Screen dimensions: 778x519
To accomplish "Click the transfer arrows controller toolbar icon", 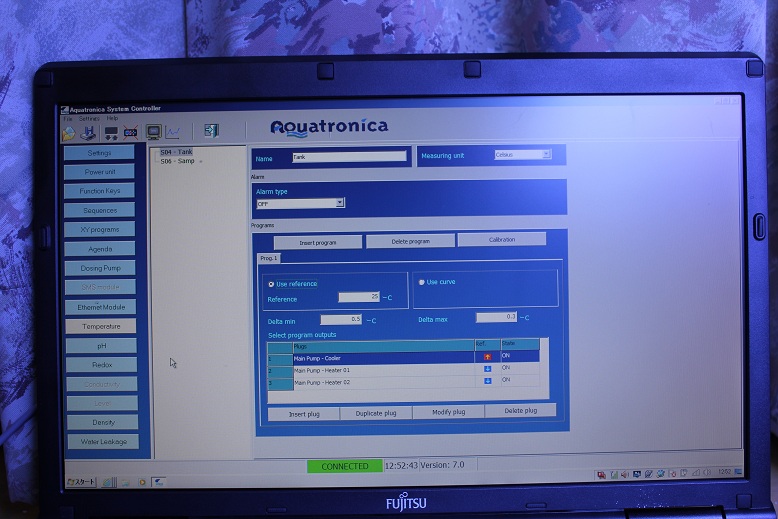I will pos(110,132).
